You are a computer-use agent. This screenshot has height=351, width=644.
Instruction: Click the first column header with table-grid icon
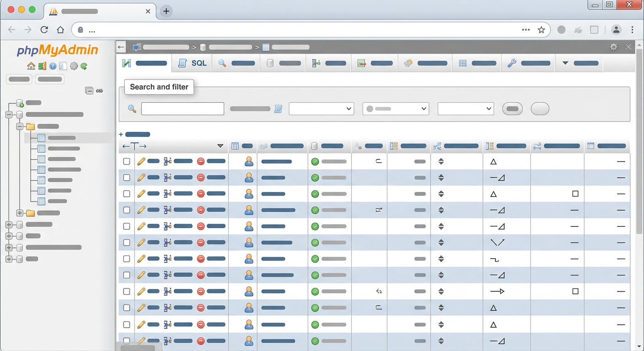[242, 146]
